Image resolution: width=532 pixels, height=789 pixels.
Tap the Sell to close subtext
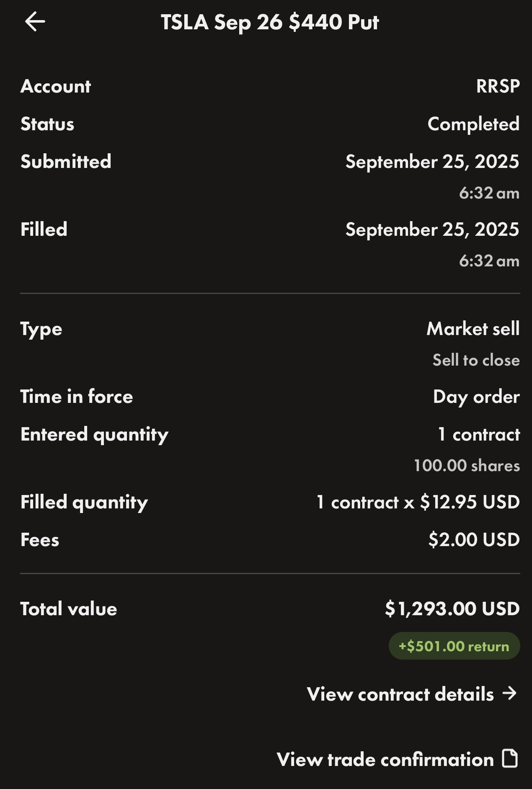point(476,360)
